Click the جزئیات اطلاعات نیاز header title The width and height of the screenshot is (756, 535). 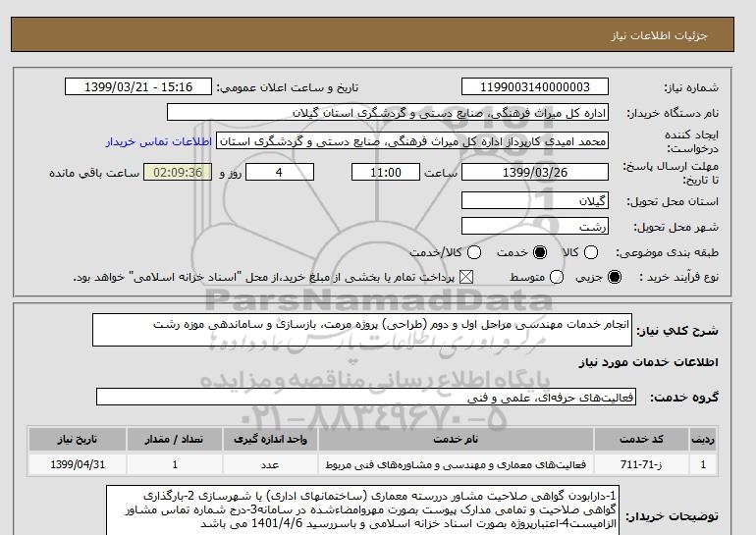[x=659, y=35]
